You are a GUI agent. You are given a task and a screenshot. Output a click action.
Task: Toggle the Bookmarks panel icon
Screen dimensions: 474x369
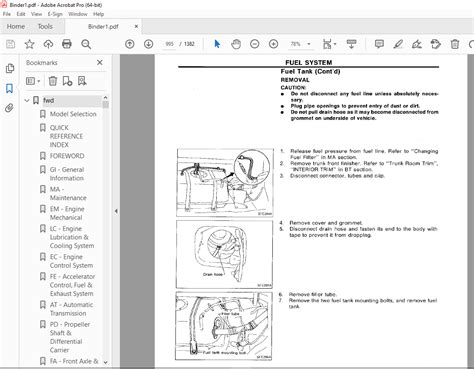[10, 88]
